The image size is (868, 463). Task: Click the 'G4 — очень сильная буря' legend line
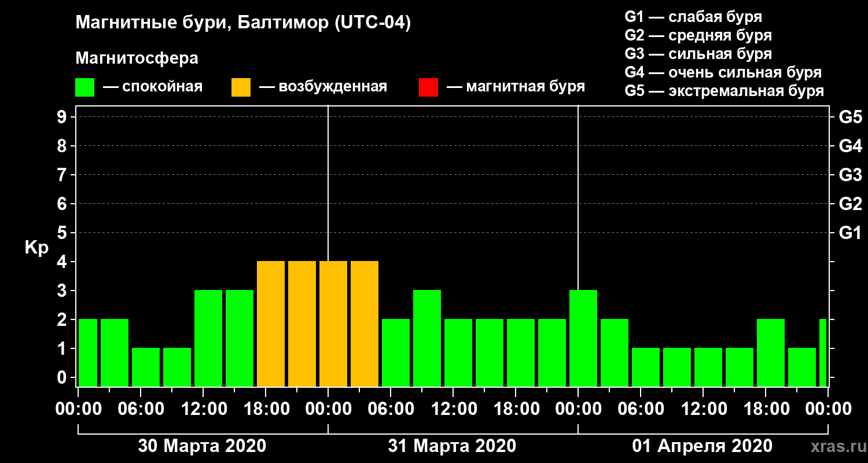pos(723,72)
